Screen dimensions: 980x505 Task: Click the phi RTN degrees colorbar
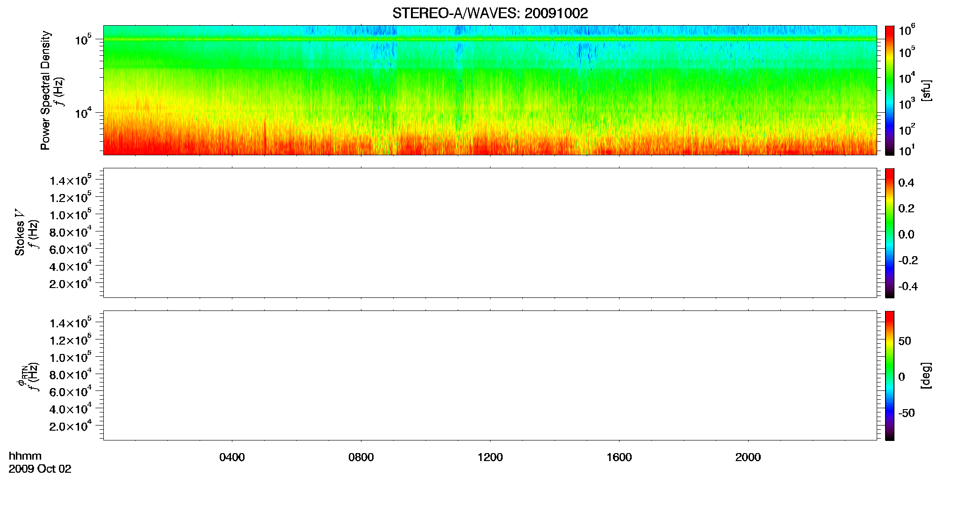[x=889, y=375]
